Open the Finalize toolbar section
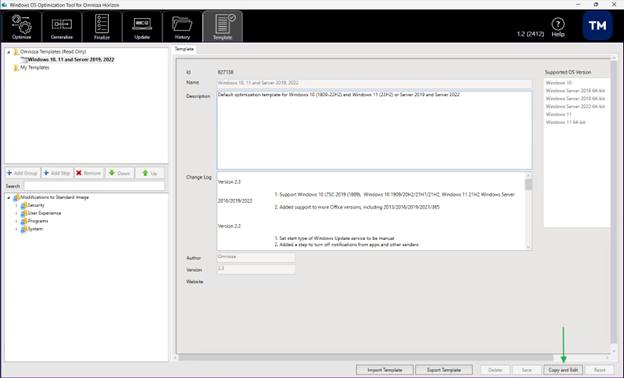624x378 pixels. [x=102, y=26]
